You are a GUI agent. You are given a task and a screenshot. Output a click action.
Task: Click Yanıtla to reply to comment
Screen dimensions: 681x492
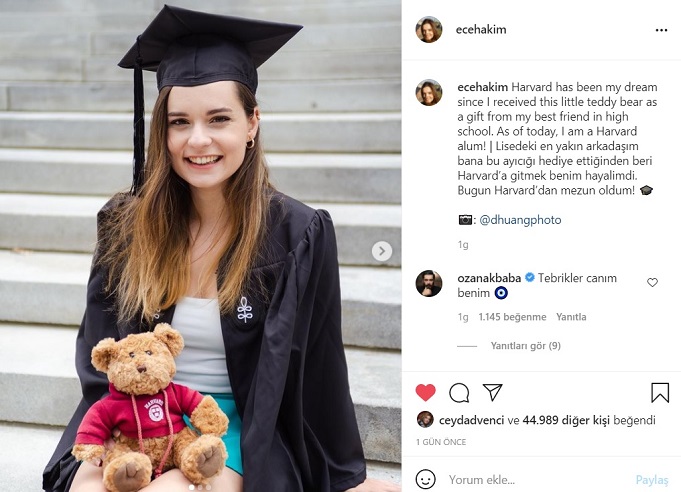click(x=571, y=317)
